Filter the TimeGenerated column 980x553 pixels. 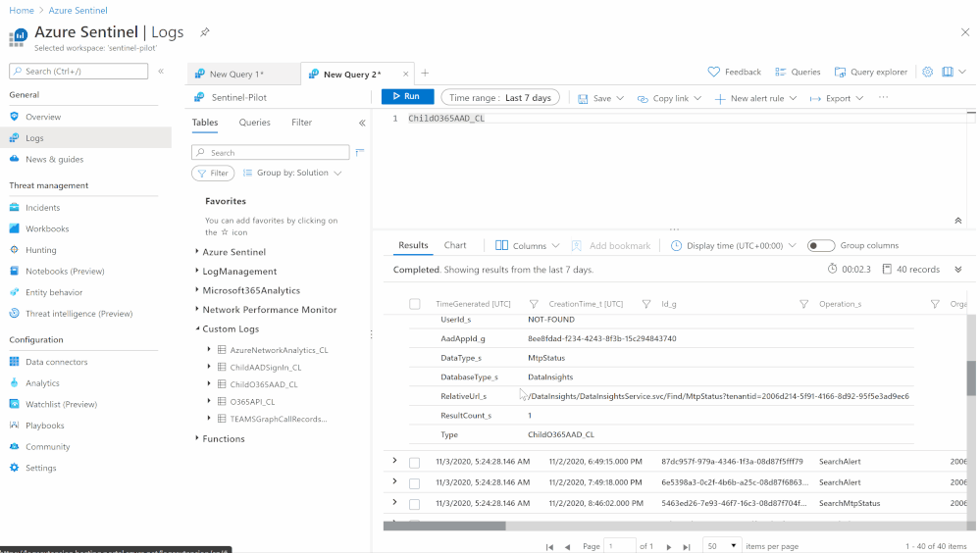pyautogui.click(x=533, y=304)
